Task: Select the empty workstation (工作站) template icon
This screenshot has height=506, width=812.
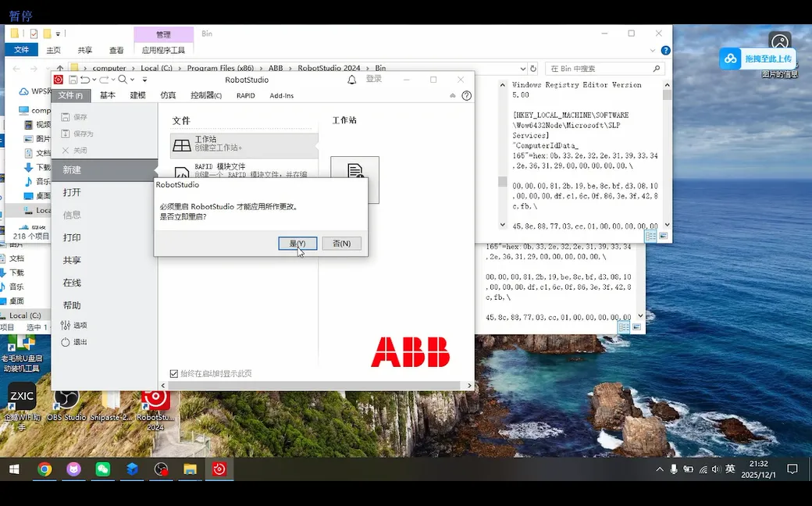Action: tap(182, 145)
